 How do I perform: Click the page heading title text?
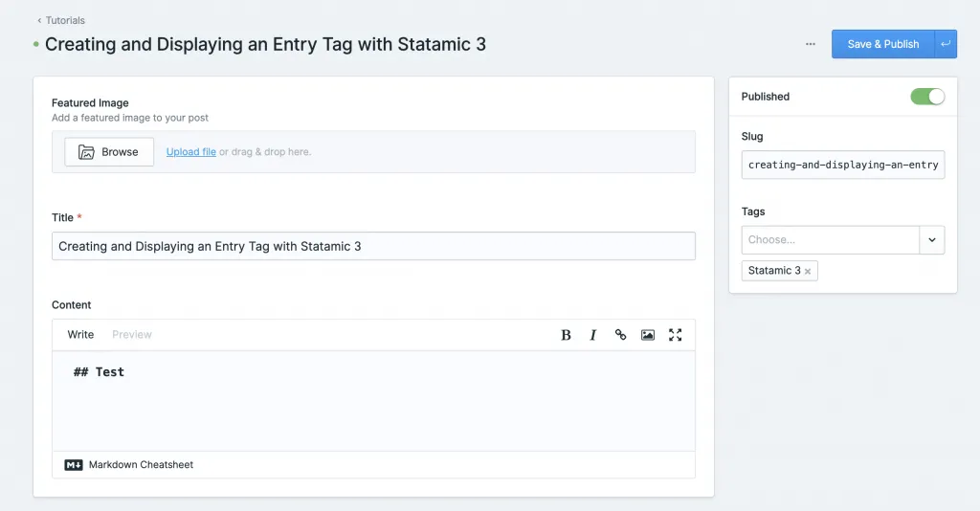[x=265, y=44]
